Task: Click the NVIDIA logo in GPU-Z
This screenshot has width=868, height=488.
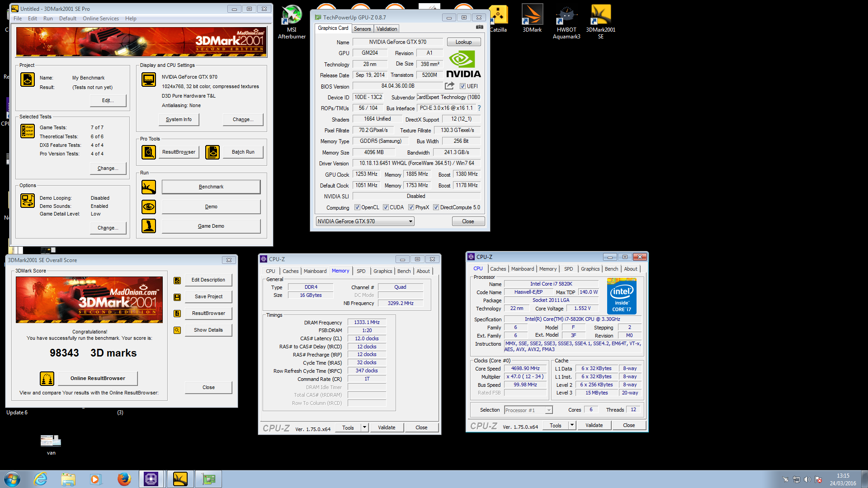Action: coord(463,64)
